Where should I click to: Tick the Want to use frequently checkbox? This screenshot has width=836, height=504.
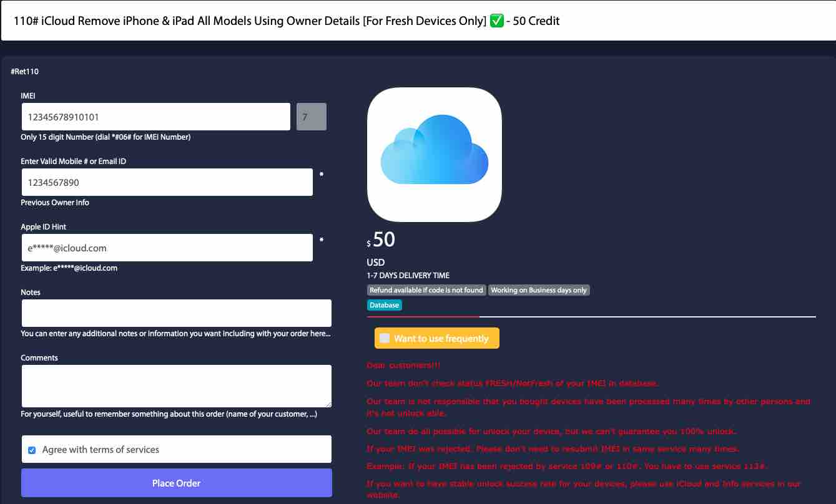pyautogui.click(x=385, y=338)
